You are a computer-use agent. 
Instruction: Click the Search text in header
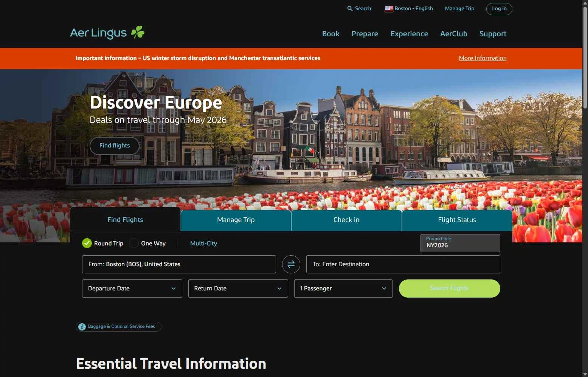click(x=363, y=8)
